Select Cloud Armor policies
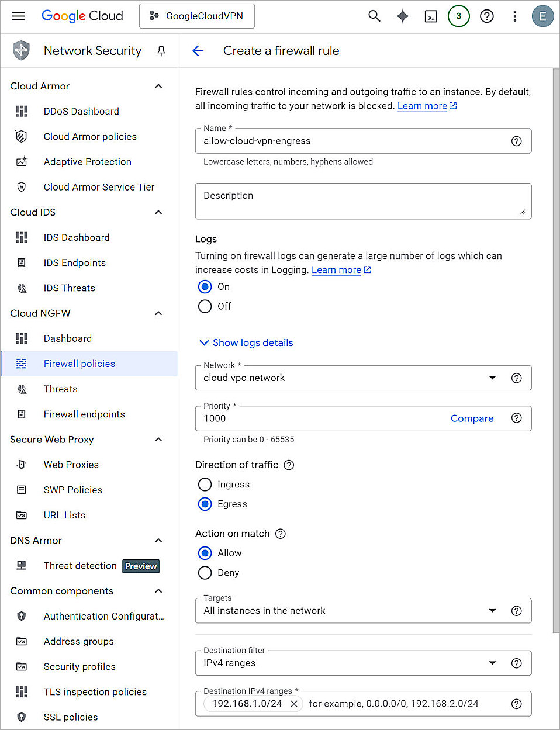The width and height of the screenshot is (560, 730). pyautogui.click(x=90, y=136)
